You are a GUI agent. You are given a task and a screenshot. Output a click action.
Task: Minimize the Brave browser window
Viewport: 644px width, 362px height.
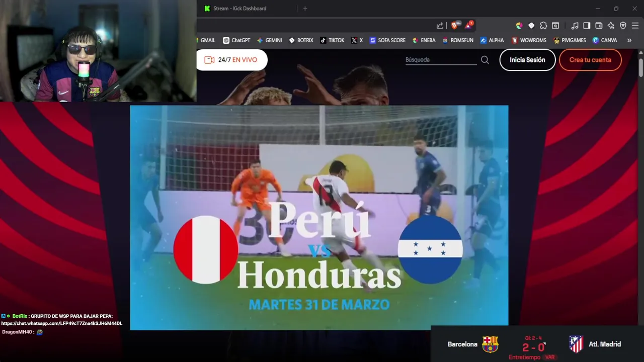point(598,9)
